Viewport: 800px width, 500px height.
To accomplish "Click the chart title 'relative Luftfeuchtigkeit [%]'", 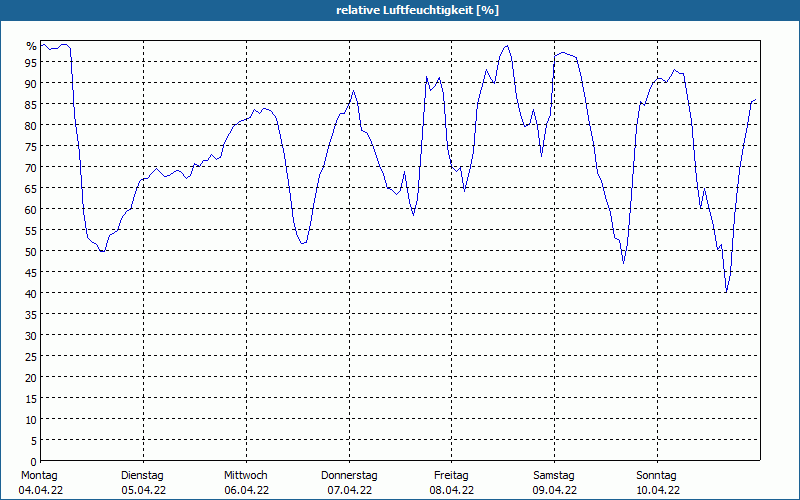I will [x=417, y=10].
